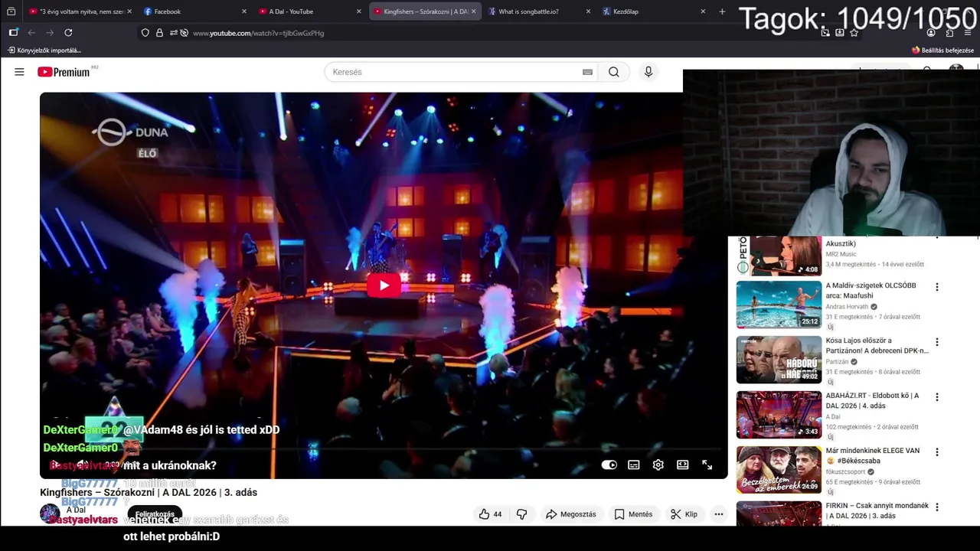Click the YouTube URL in address bar
Viewport: 980px width, 551px height.
258,33
